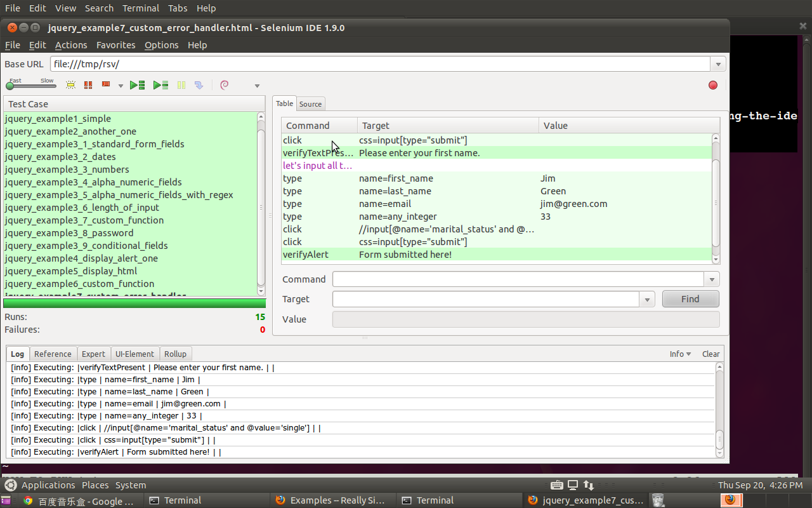The height and width of the screenshot is (508, 812).
Task: Click the scheduler red toolbar icon
Action: click(88, 85)
